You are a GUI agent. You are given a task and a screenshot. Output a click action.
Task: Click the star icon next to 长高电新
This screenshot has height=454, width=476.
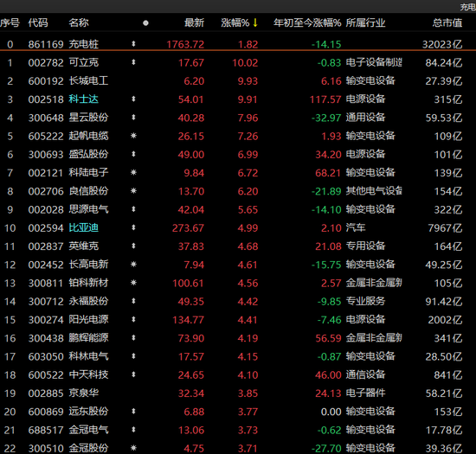tap(133, 265)
